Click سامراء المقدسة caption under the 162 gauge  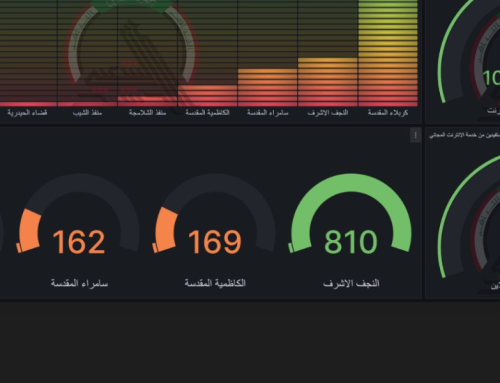[x=79, y=283]
